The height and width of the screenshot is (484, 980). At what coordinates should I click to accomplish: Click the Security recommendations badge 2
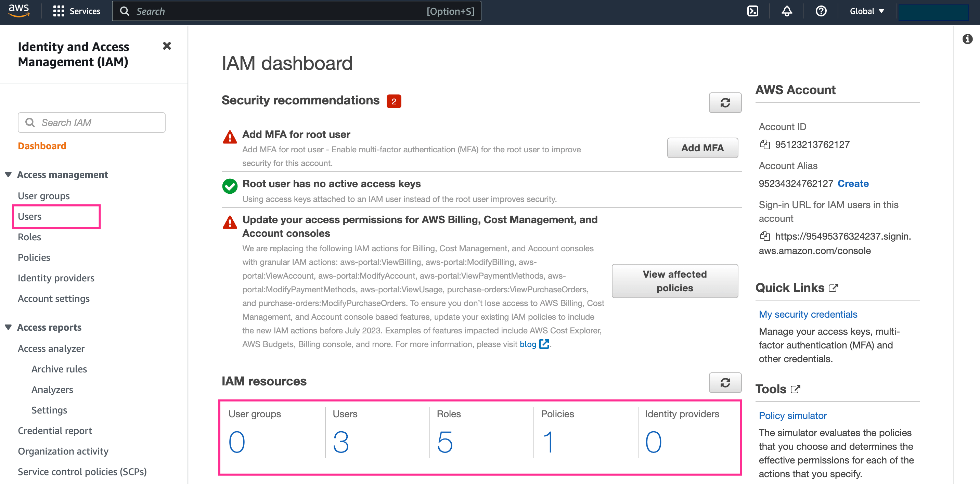coord(394,101)
